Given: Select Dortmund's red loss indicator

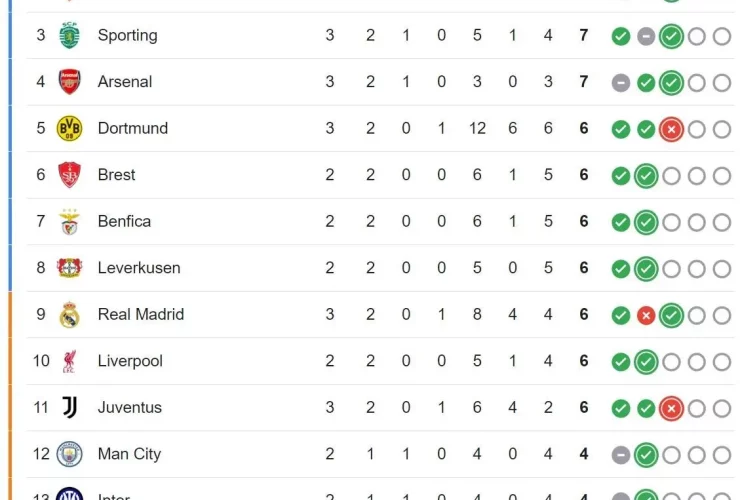Looking at the screenshot, I should [671, 129].
